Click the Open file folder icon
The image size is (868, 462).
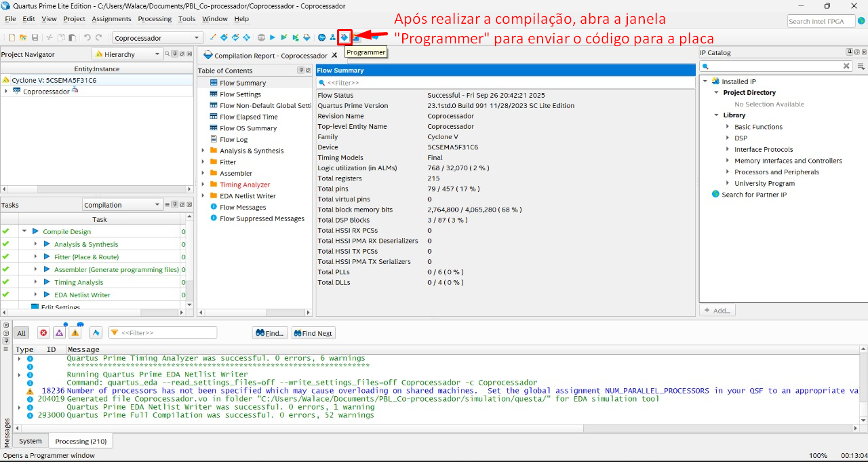(22, 37)
